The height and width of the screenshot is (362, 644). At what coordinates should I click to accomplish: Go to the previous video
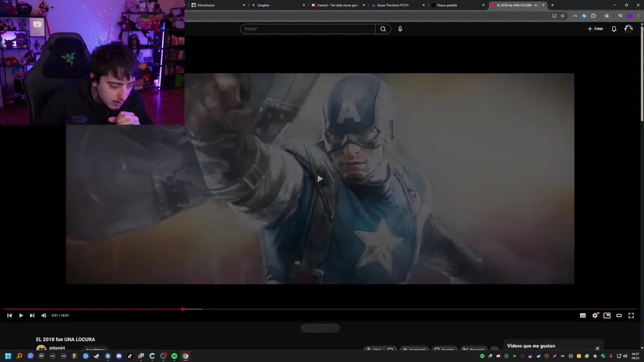coord(9,315)
